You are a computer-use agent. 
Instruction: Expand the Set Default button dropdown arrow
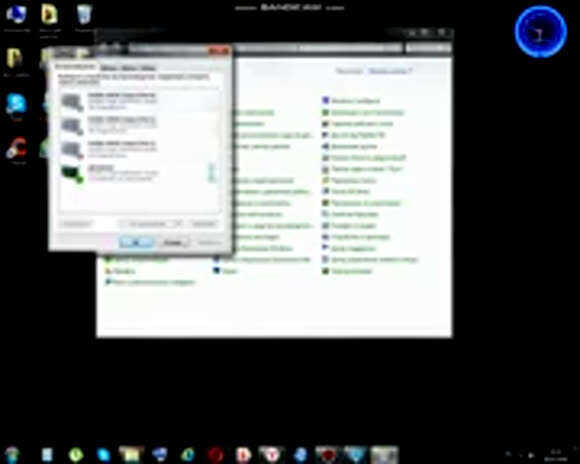178,224
